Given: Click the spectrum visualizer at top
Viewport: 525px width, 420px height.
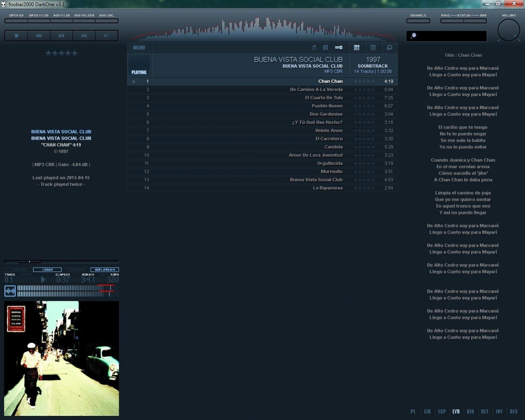Looking at the screenshot, I should click(263, 29).
